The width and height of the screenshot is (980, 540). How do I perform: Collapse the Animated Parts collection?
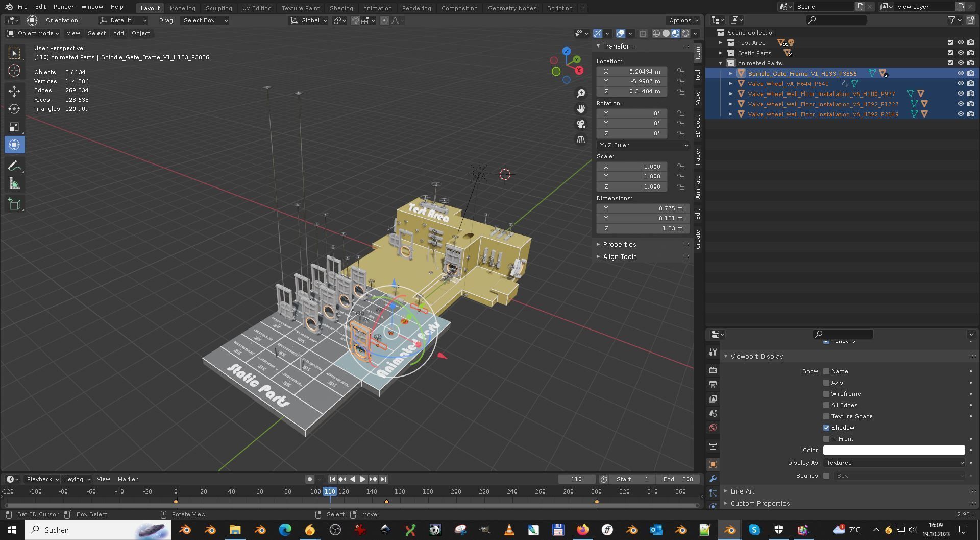coord(721,63)
